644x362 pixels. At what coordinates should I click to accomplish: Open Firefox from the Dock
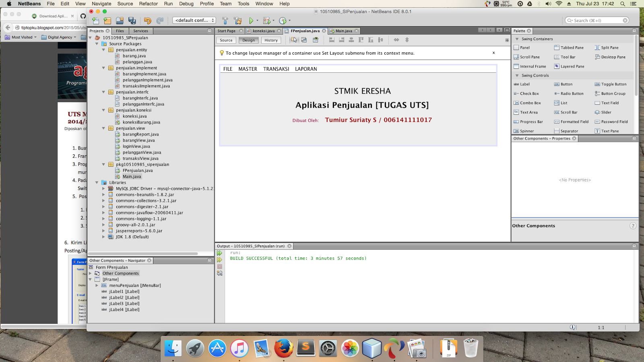point(283,348)
